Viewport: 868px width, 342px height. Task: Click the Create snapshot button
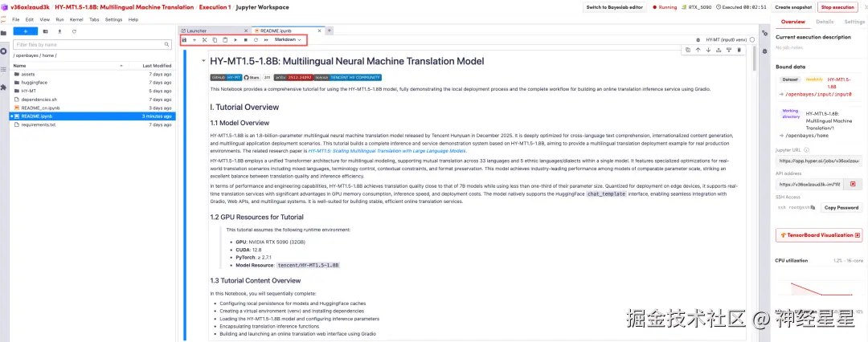794,7
